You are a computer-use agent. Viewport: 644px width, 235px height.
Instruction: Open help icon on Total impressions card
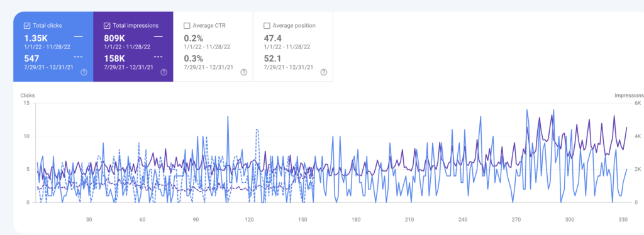pyautogui.click(x=164, y=72)
